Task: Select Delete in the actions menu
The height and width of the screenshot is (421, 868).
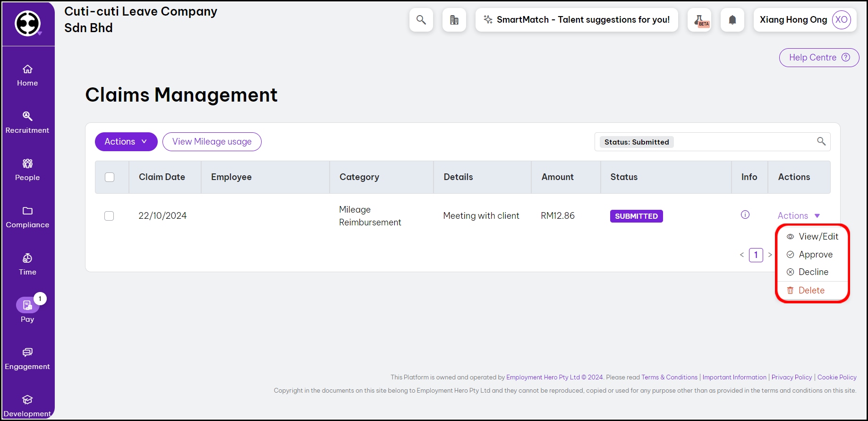Action: pos(811,291)
